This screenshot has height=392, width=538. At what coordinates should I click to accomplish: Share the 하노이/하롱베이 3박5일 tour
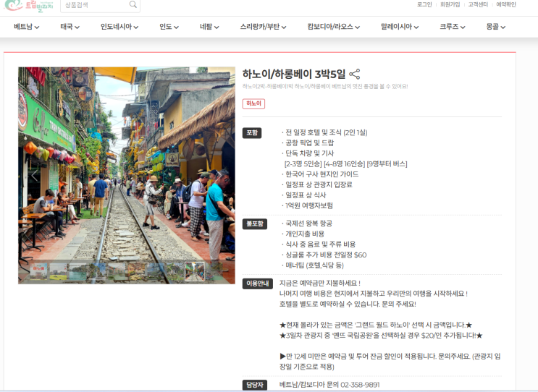pyautogui.click(x=354, y=74)
